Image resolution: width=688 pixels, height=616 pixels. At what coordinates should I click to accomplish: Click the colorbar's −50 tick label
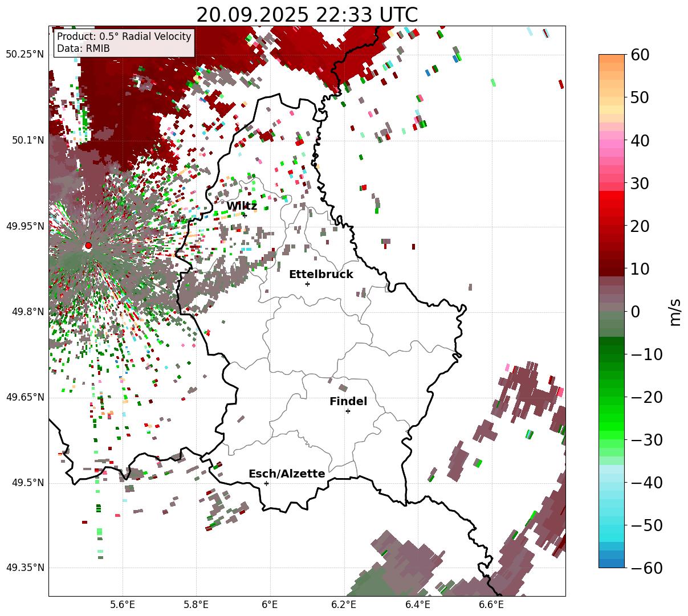point(646,525)
